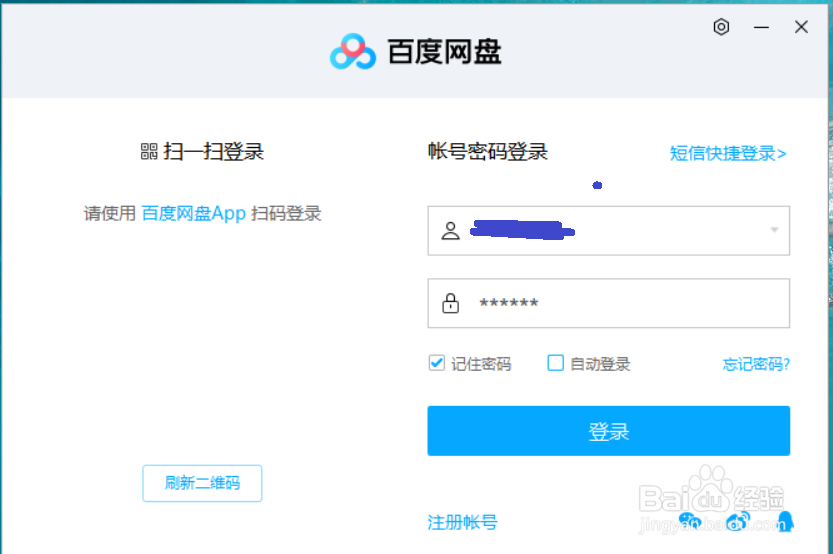Viewport: 833px width, 554px height.
Task: Uncheck the 记住密码 checkbox
Action: [x=437, y=363]
